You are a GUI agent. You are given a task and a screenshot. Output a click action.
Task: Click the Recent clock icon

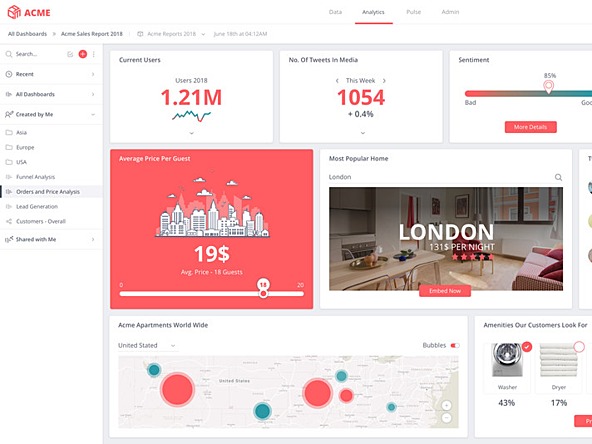click(x=9, y=74)
